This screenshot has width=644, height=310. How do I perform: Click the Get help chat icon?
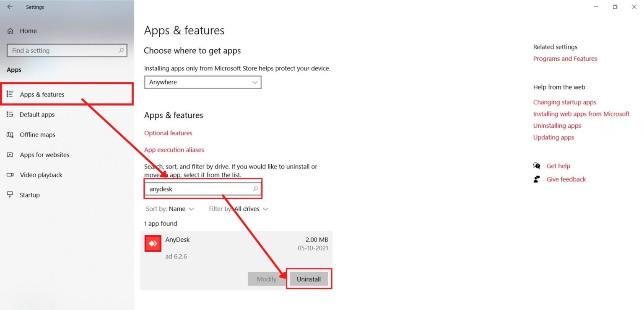click(x=537, y=166)
